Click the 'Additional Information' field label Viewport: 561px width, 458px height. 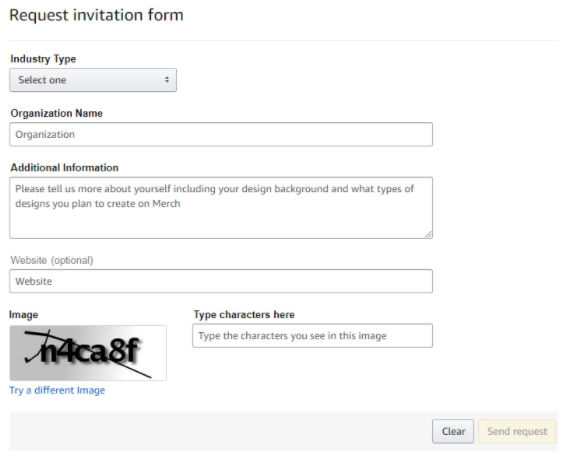(x=64, y=168)
